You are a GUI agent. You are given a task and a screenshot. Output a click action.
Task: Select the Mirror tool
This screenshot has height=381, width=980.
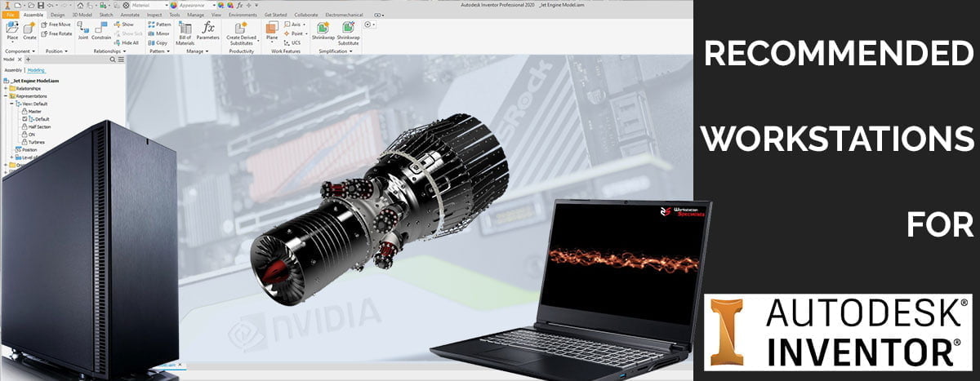[158, 33]
